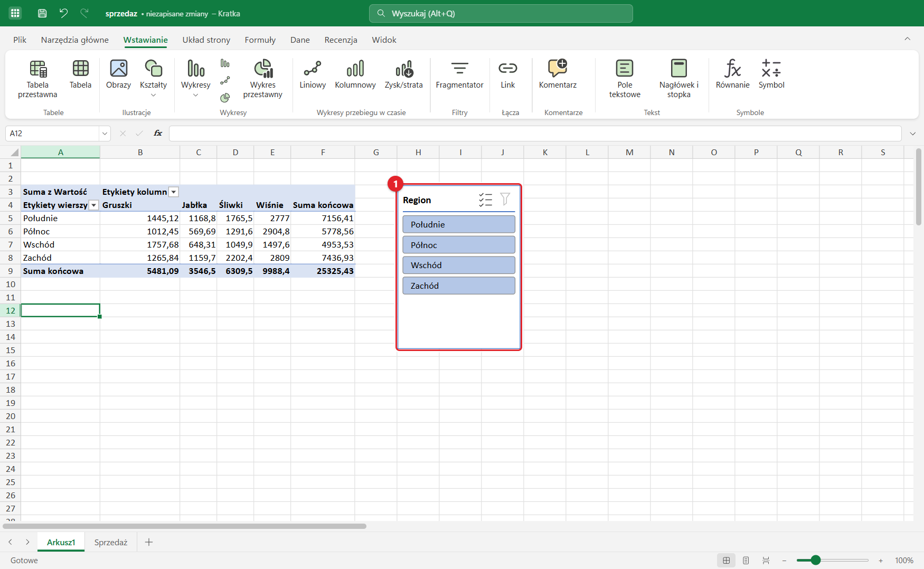Add a Zysk/strata sparkline
This screenshot has height=569, width=924.
pyautogui.click(x=404, y=74)
